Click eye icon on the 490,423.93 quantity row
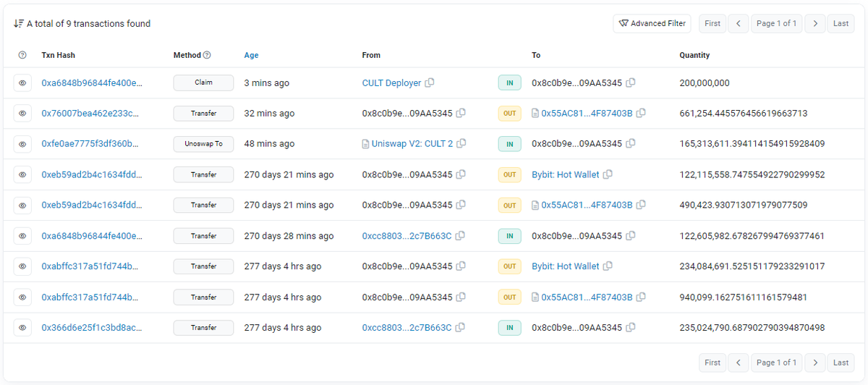 22,206
